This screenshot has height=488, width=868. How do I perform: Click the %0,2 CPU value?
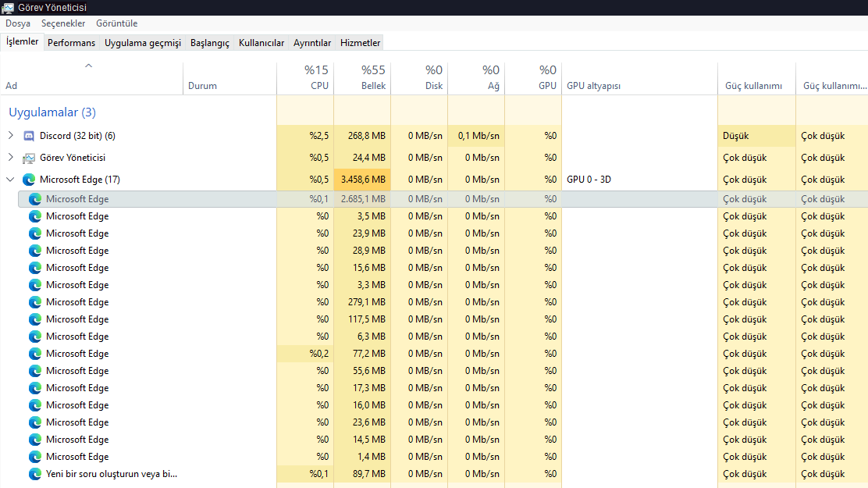pos(318,354)
